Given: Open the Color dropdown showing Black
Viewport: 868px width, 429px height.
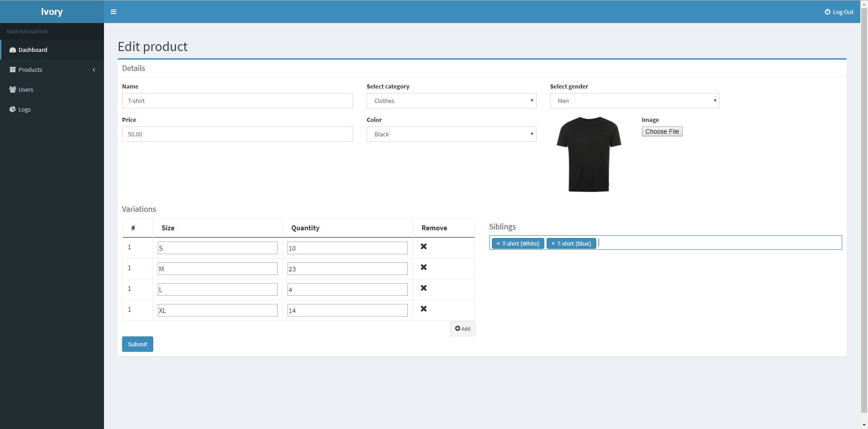Looking at the screenshot, I should point(451,134).
